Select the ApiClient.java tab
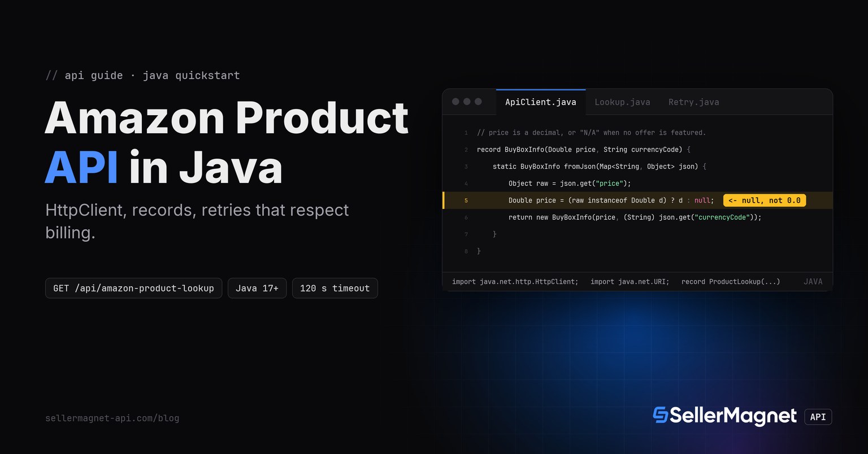 pos(541,102)
